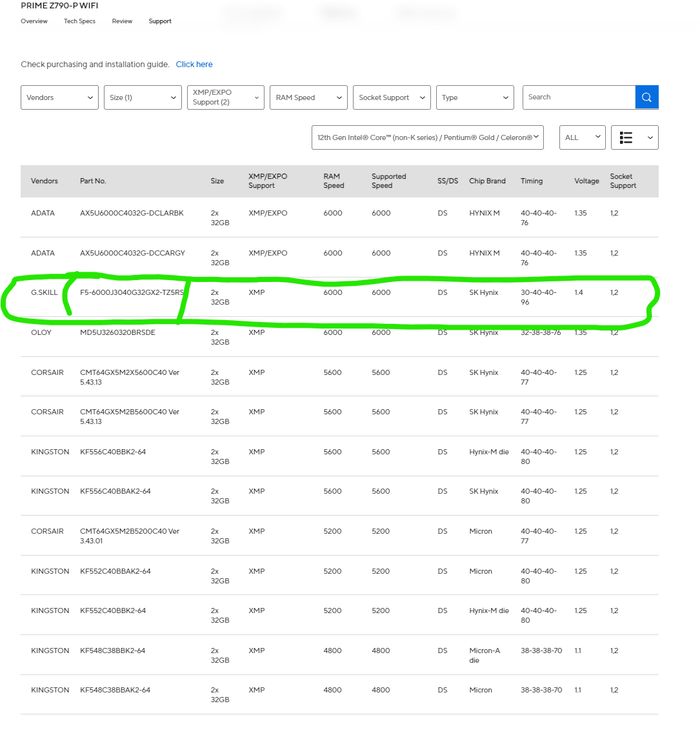Screen dimensions: 700x737
Task: Select CORSAIR part CMT64GX5M2B5600C40
Action: point(130,416)
